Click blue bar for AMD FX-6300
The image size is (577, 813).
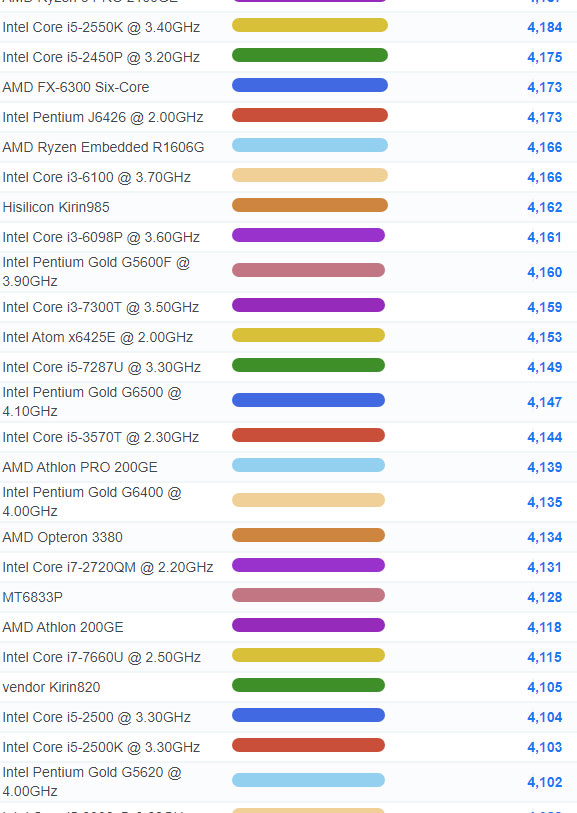pos(309,86)
